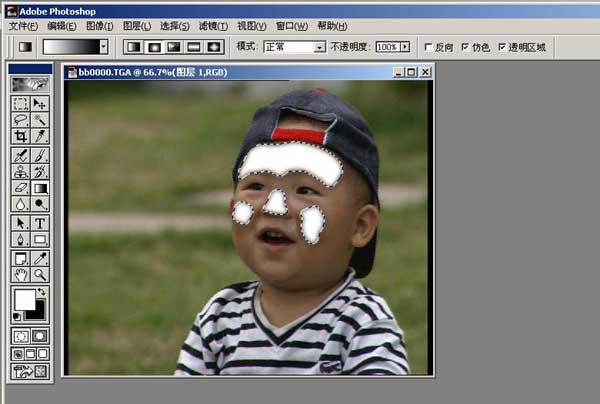Choose the Angle gradient style
The width and height of the screenshot is (600, 404).
coord(174,47)
